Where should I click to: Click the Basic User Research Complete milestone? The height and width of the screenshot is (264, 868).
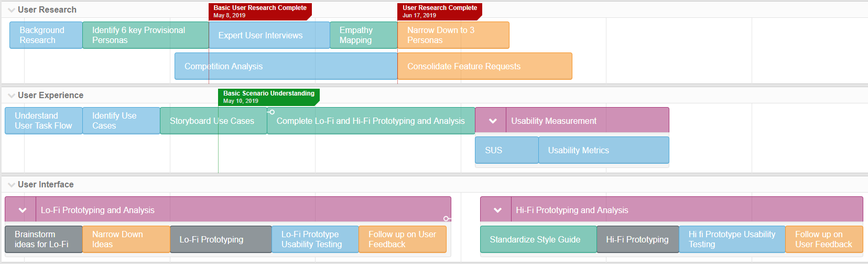coord(260,11)
